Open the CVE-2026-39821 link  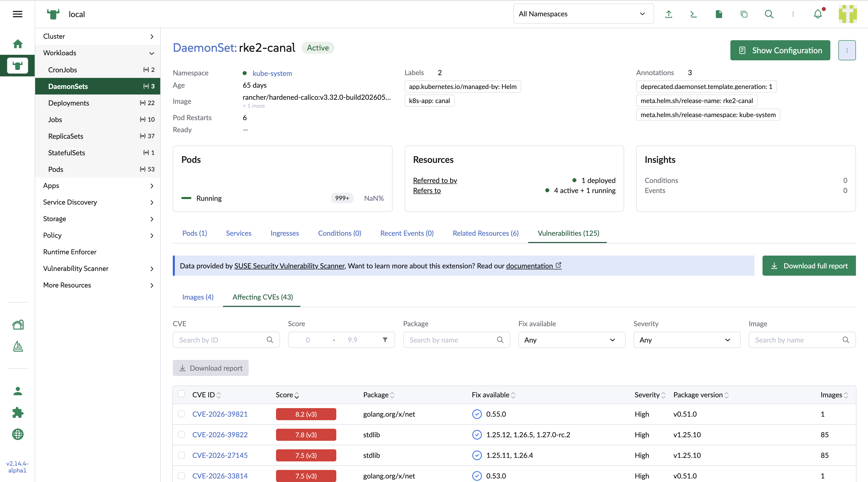pos(220,414)
